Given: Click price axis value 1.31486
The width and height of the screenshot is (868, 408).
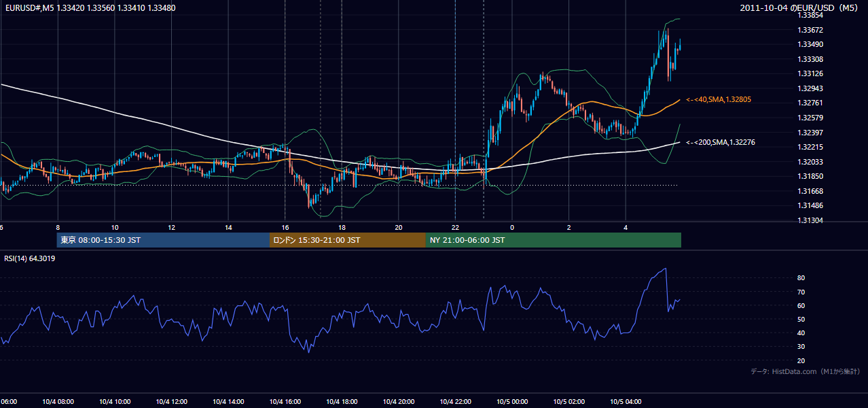Looking at the screenshot, I should (x=810, y=206).
